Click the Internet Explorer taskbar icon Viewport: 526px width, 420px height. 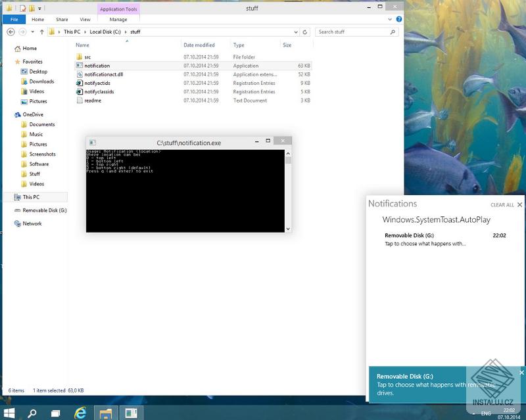coord(80,412)
